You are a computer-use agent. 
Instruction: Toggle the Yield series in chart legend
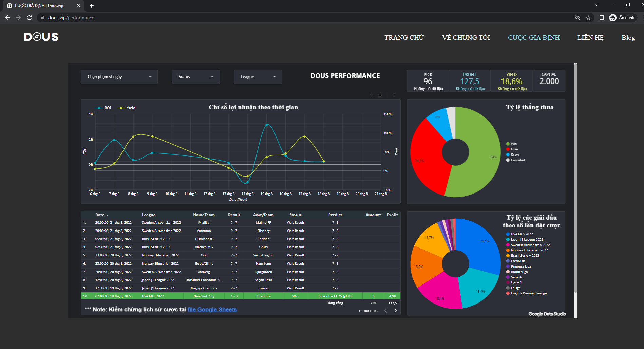127,108
